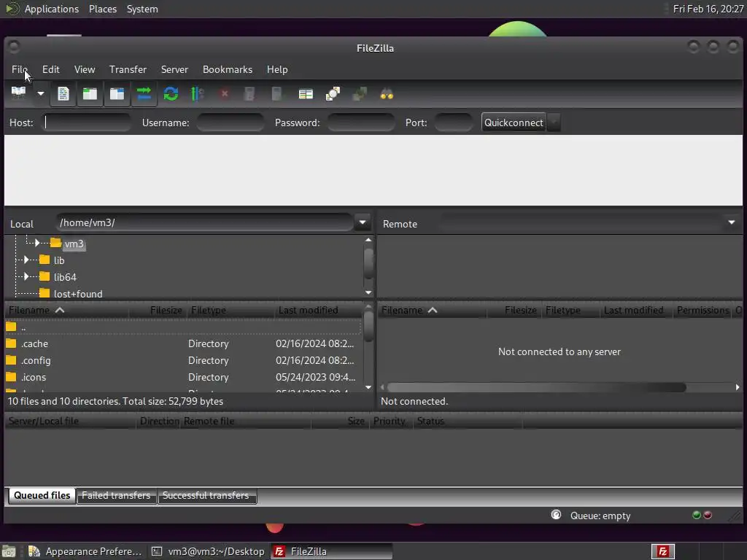
Task: Select the .cache directory row
Action: 183,343
